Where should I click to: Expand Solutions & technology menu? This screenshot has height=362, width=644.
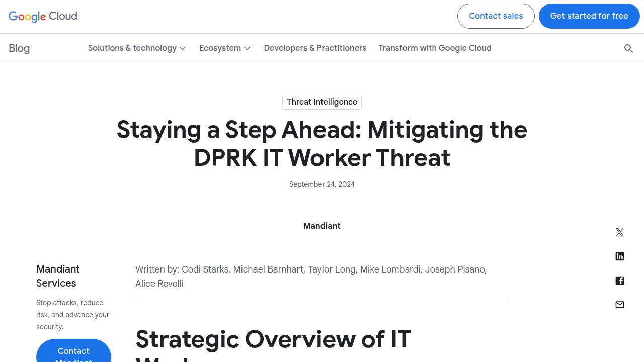point(137,48)
